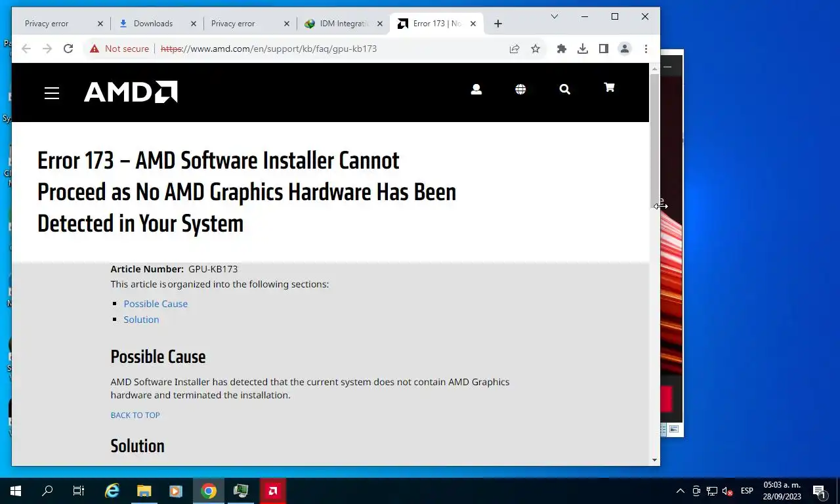The width and height of the screenshot is (840, 504).
Task: Click scrollbar down arrow
Action: click(654, 460)
